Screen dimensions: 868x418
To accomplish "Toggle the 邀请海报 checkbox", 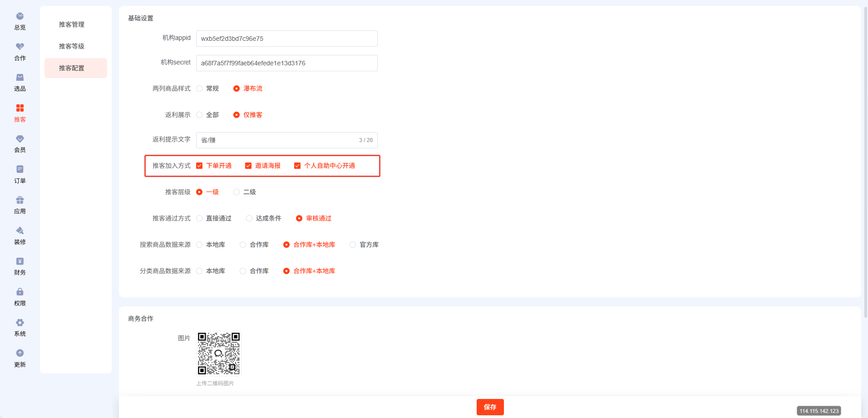I will [x=248, y=166].
